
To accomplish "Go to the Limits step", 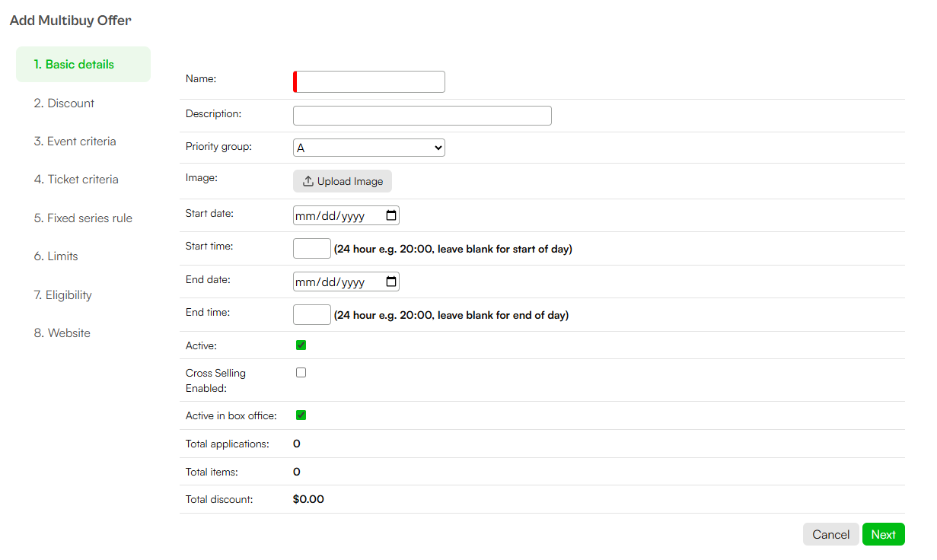I will [56, 256].
